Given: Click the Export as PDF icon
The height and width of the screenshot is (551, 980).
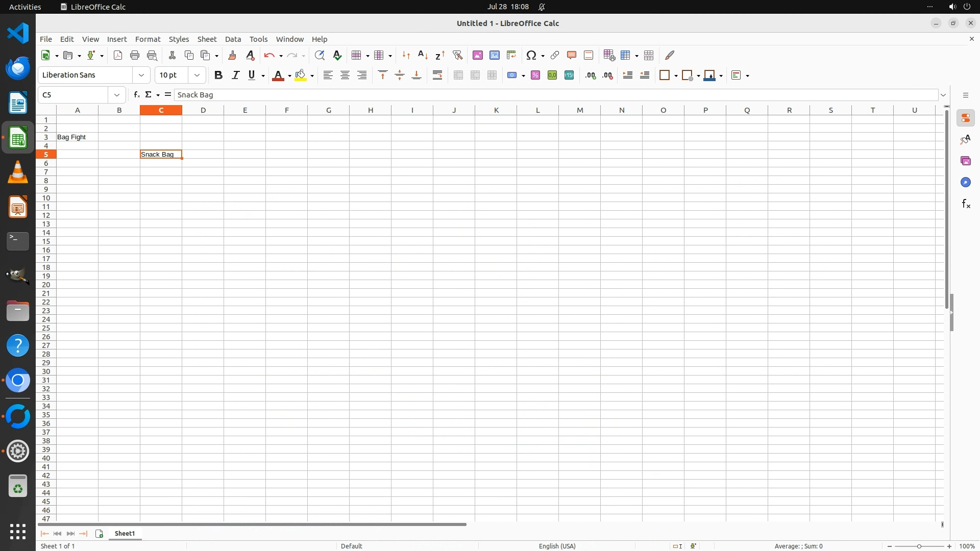Looking at the screenshot, I should point(118,55).
